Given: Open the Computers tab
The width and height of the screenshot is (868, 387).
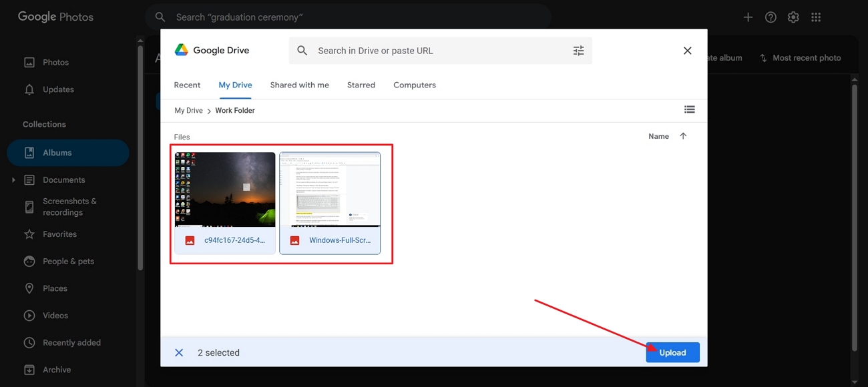Looking at the screenshot, I should point(415,85).
